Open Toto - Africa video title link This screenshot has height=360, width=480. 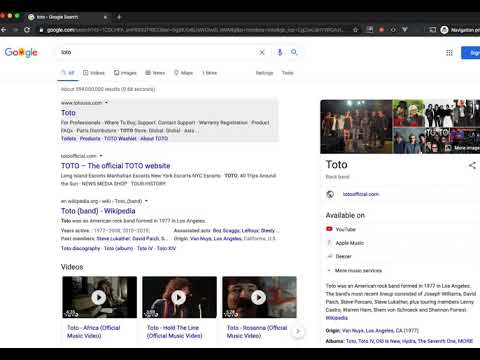coord(93,332)
